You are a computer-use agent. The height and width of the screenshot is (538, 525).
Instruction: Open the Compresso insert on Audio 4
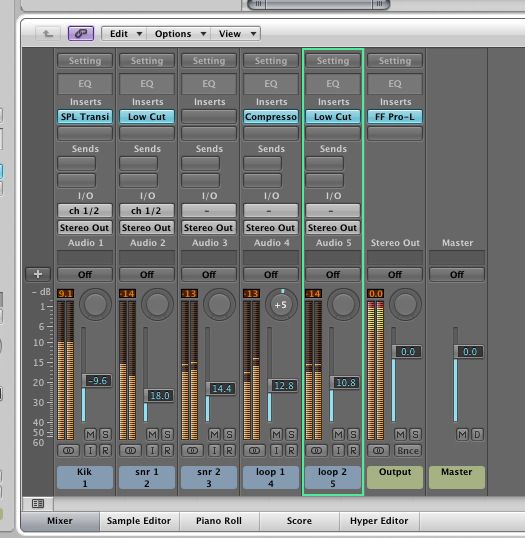(x=271, y=117)
